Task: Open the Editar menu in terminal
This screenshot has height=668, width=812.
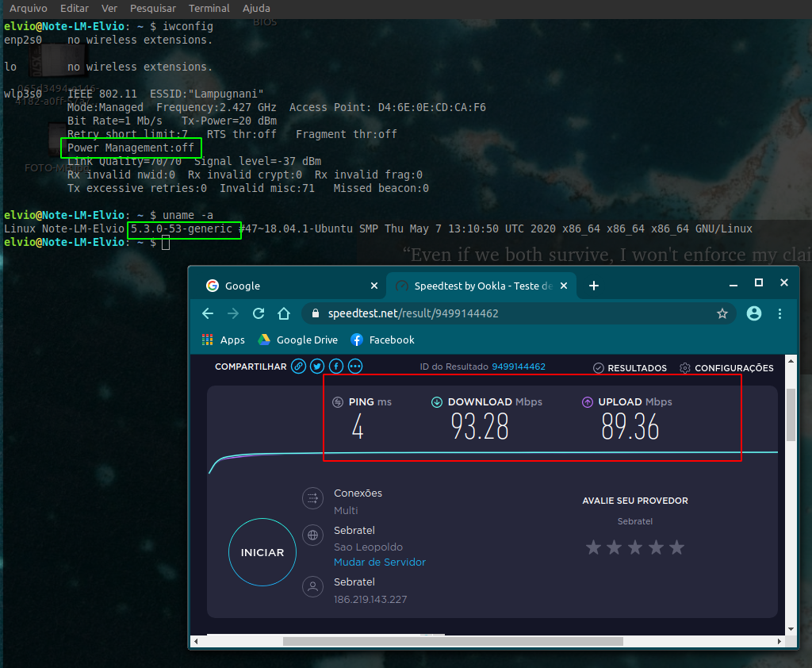Action: click(74, 8)
